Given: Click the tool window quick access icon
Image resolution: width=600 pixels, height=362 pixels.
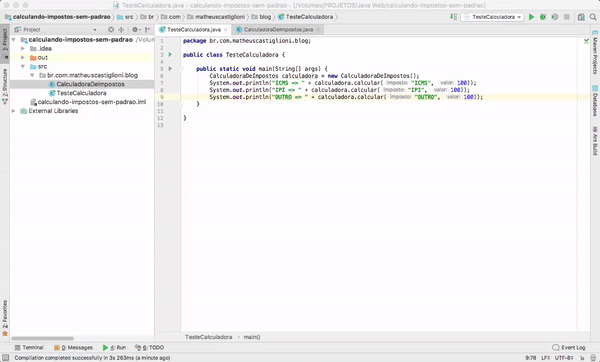Looking at the screenshot, I should click(5, 358).
